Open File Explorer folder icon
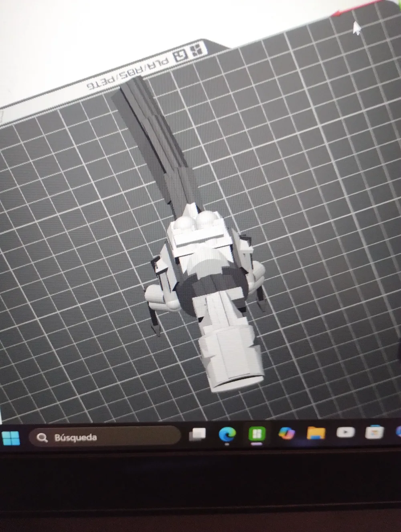 [x=316, y=433]
